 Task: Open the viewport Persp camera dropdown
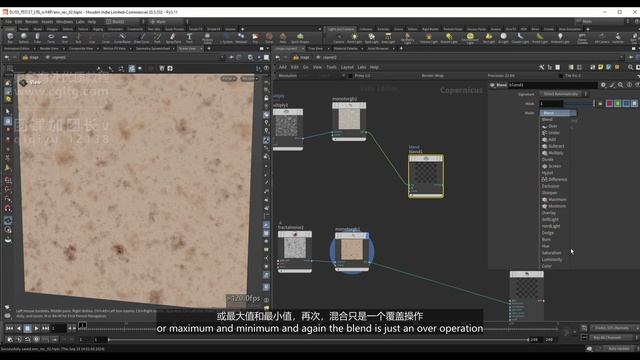229,78
